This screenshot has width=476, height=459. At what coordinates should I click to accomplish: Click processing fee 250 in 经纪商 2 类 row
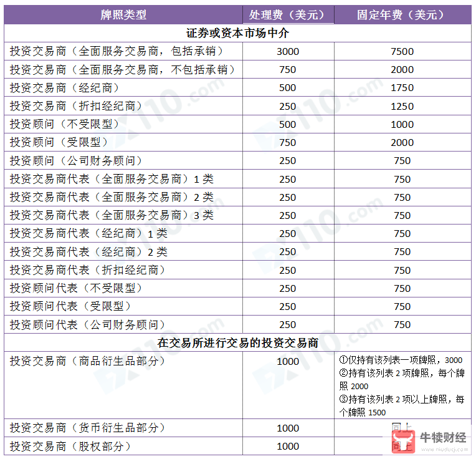pyautogui.click(x=288, y=252)
